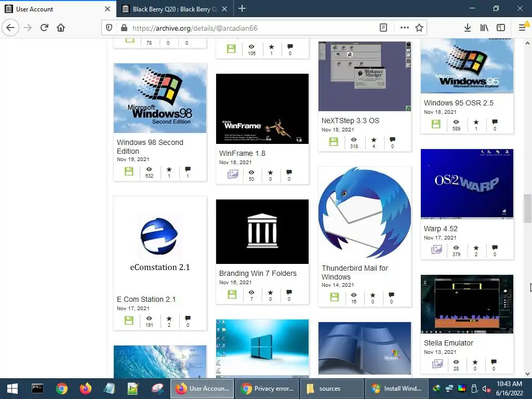The height and width of the screenshot is (399, 532).
Task: Switch to the Black Berry Q20 tab
Action: [x=175, y=9]
